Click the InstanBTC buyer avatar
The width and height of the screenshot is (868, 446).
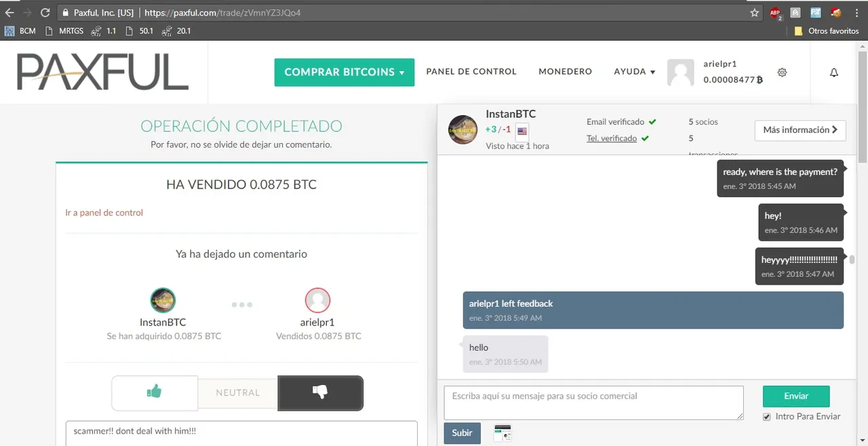tap(163, 300)
